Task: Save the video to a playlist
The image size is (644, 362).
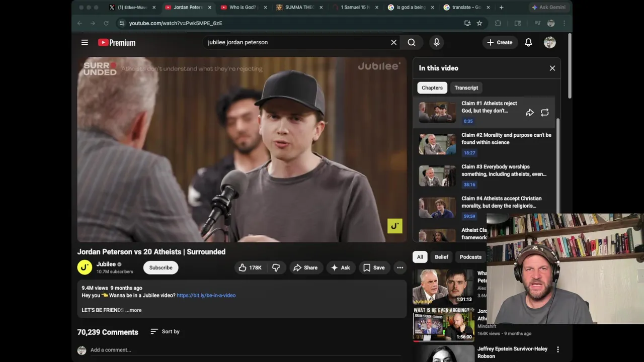Action: click(x=374, y=267)
